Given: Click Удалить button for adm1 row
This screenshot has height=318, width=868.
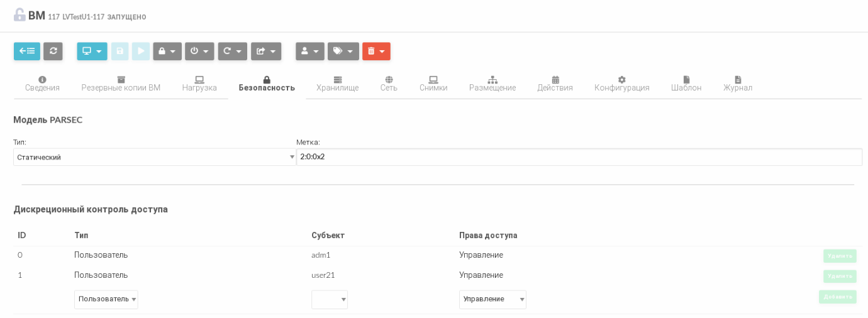Looking at the screenshot, I should click(x=840, y=256).
